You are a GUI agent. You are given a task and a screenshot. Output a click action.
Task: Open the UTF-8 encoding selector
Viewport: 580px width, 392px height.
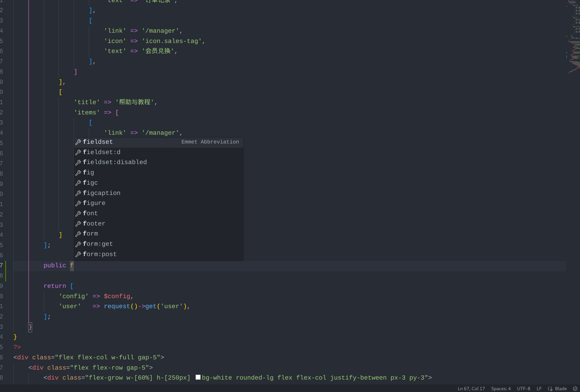(523, 389)
